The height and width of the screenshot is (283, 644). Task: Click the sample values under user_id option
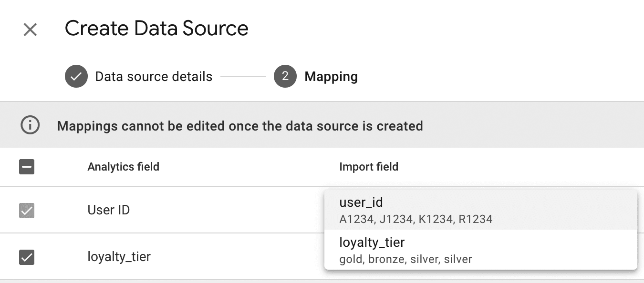(416, 219)
